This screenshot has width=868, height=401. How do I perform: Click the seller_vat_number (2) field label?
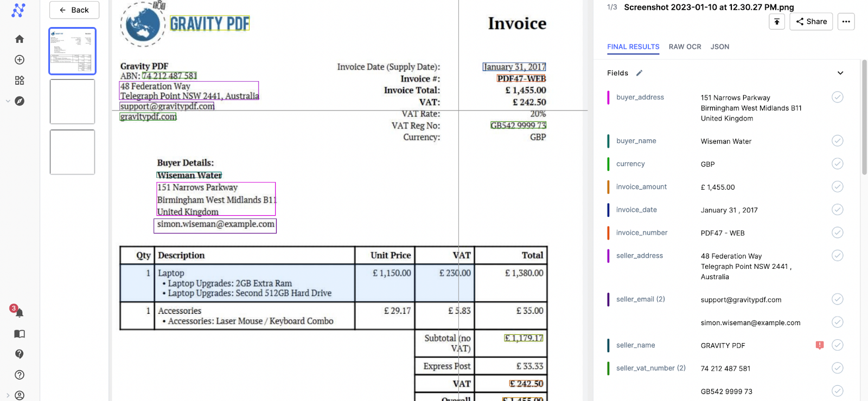click(x=651, y=368)
